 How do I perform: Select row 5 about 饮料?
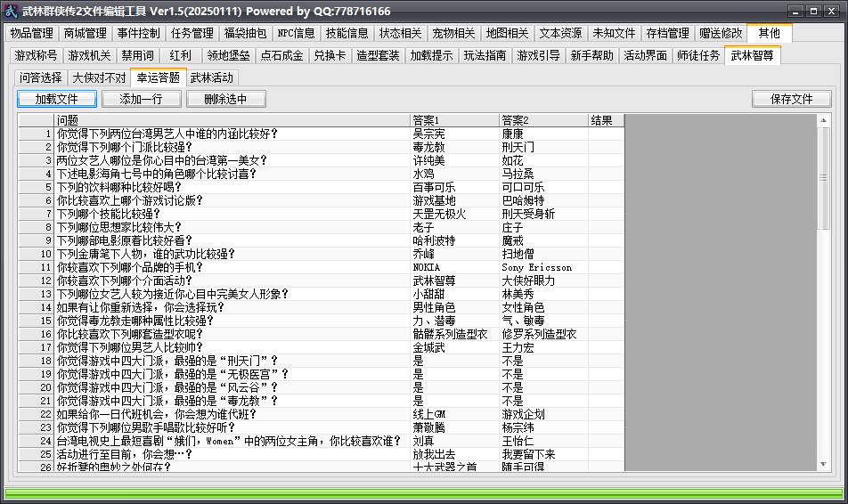pyautogui.click(x=322, y=187)
